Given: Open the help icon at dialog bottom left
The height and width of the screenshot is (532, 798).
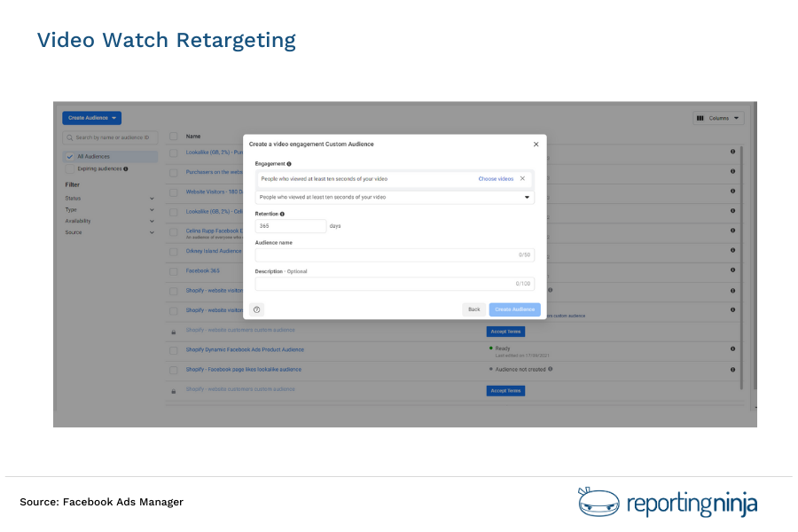Looking at the screenshot, I should [x=257, y=309].
